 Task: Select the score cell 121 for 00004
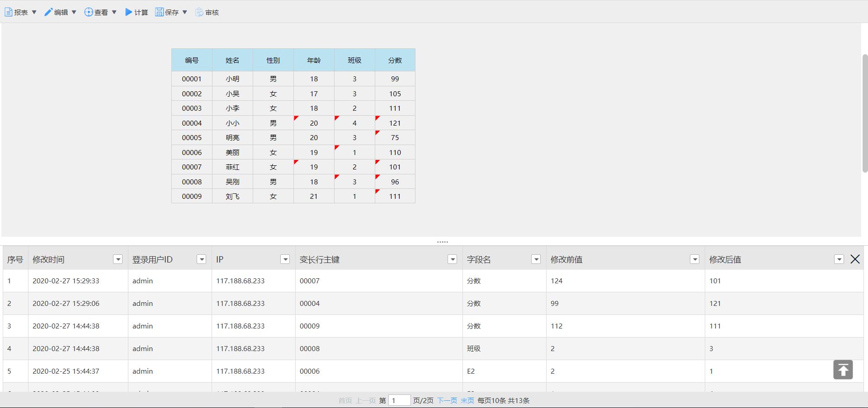coord(395,123)
